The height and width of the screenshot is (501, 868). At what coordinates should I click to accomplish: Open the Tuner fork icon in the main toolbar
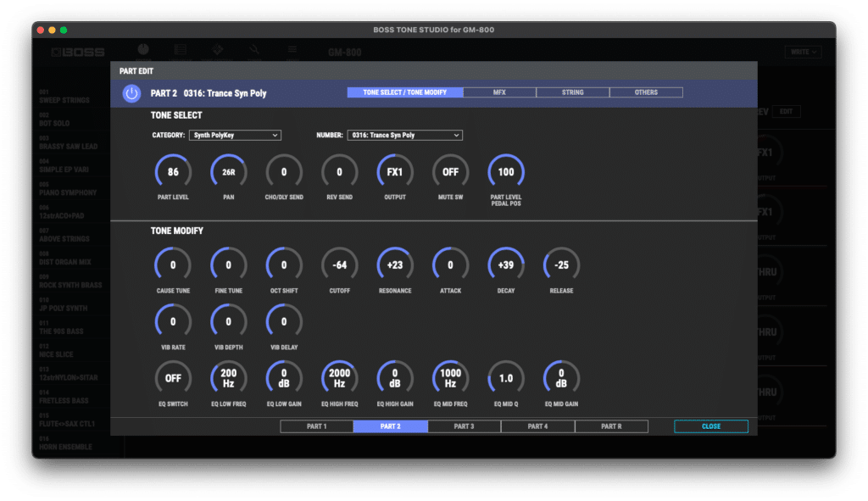click(x=254, y=50)
